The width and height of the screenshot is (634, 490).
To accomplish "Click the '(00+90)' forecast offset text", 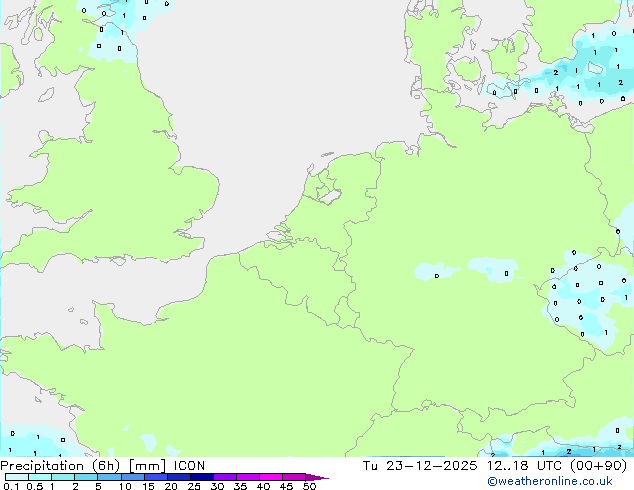I will click(x=598, y=466).
